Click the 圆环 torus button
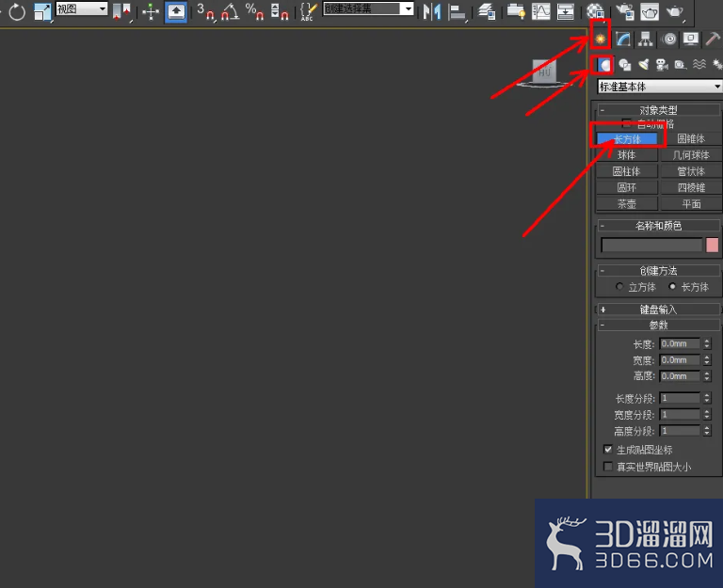The width and height of the screenshot is (723, 588). 627,187
